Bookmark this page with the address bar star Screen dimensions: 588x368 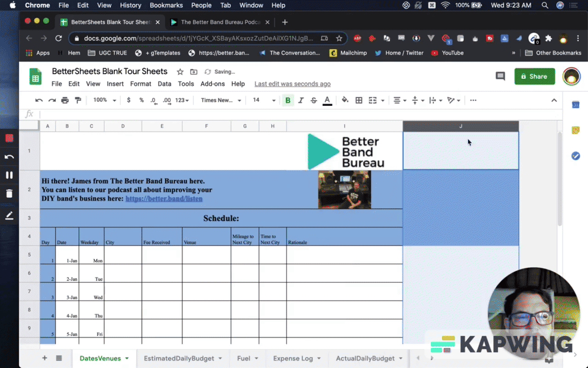[339, 39]
